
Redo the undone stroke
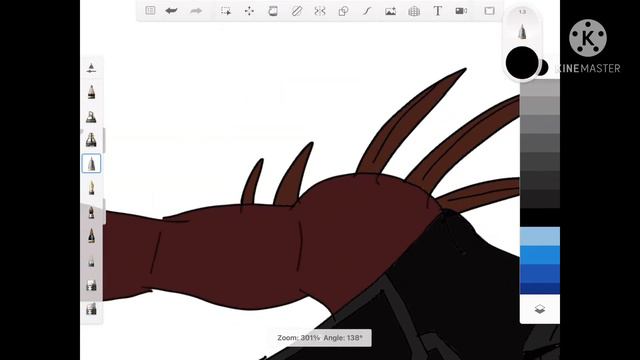196,11
